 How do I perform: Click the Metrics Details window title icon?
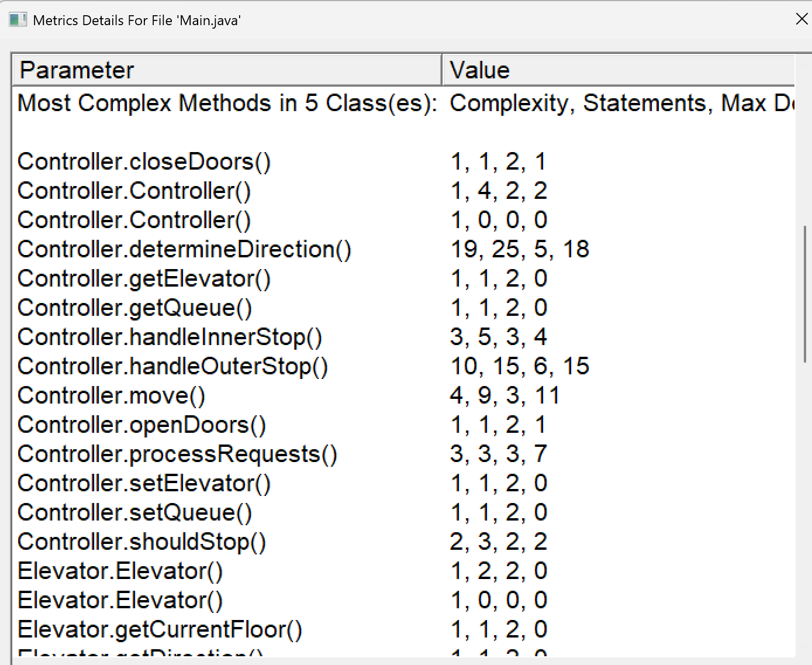[18, 20]
